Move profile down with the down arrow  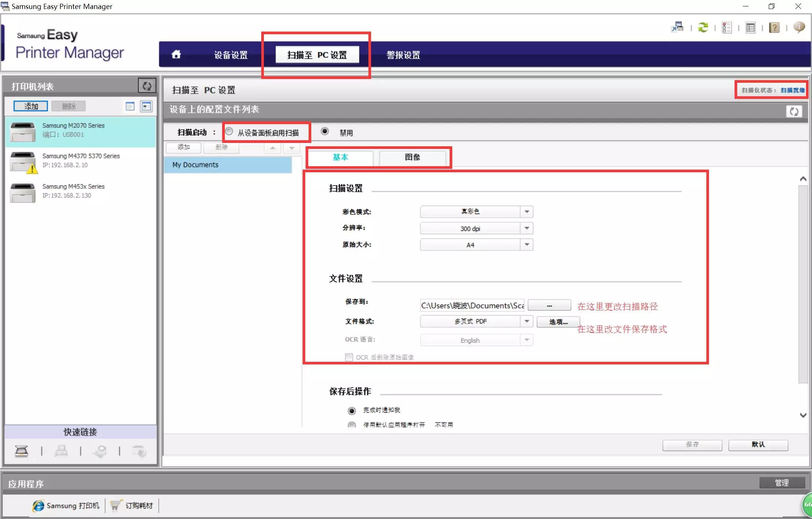pyautogui.click(x=292, y=148)
